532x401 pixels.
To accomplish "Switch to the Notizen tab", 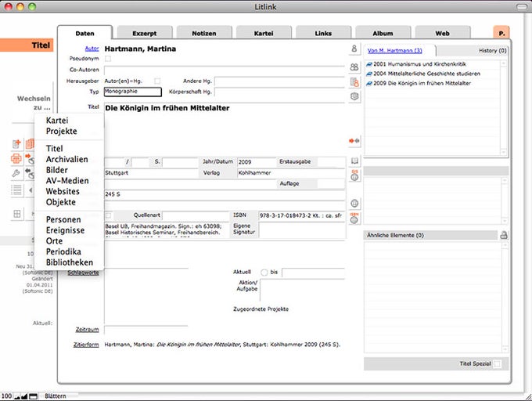I will coord(204,33).
